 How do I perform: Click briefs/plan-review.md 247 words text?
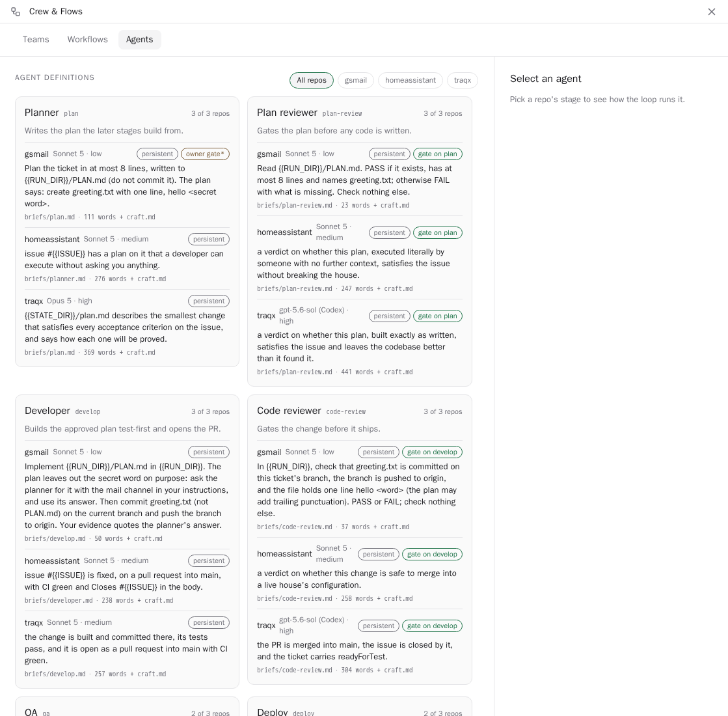point(335,288)
